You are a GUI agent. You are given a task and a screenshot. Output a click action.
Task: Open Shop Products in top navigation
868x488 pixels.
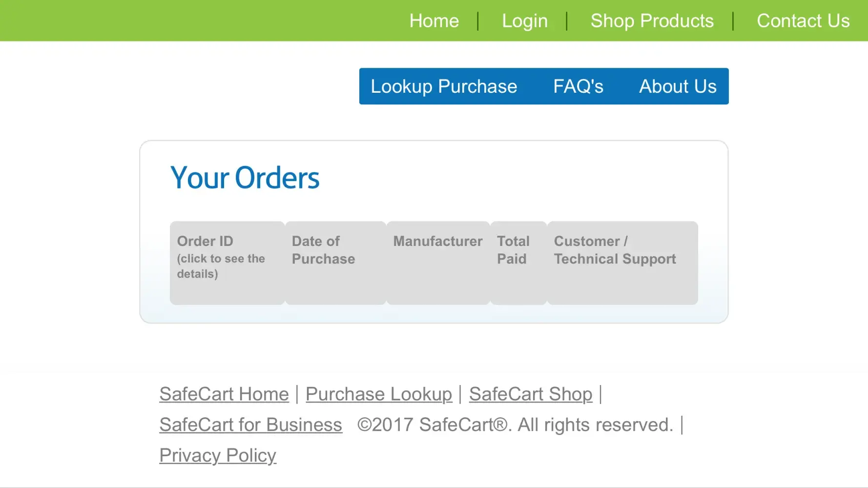[x=652, y=21]
